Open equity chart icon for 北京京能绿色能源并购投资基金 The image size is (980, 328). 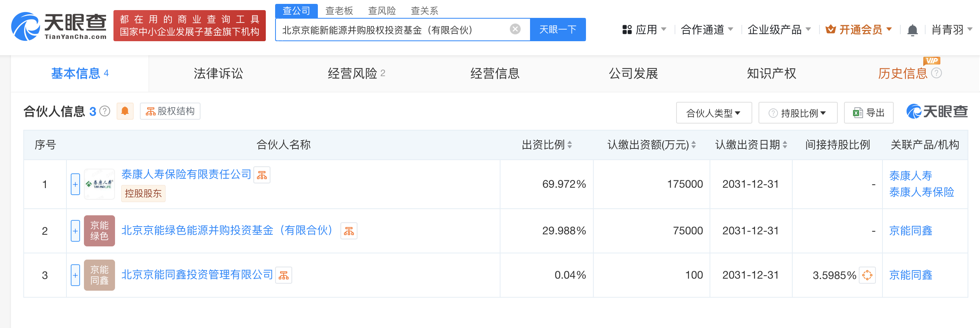(x=349, y=231)
